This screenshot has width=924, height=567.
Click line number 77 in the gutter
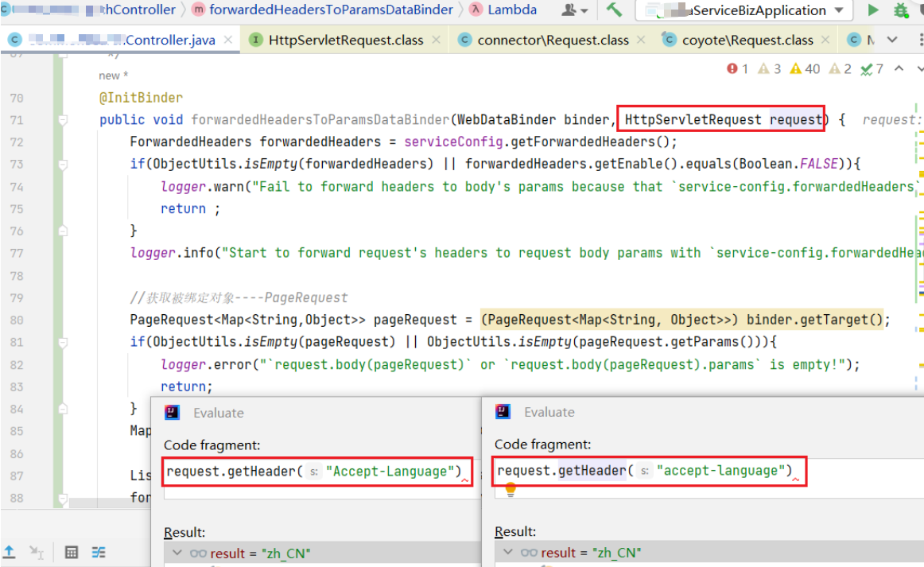(17, 254)
